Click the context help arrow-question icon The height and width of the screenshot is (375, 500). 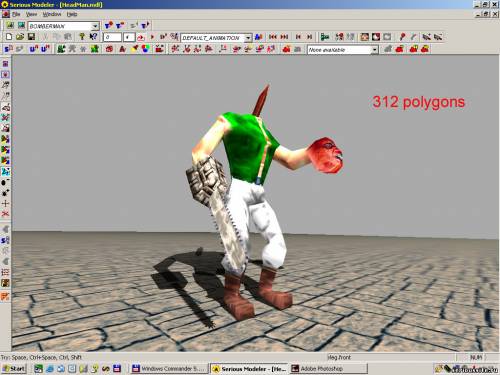click(x=93, y=37)
